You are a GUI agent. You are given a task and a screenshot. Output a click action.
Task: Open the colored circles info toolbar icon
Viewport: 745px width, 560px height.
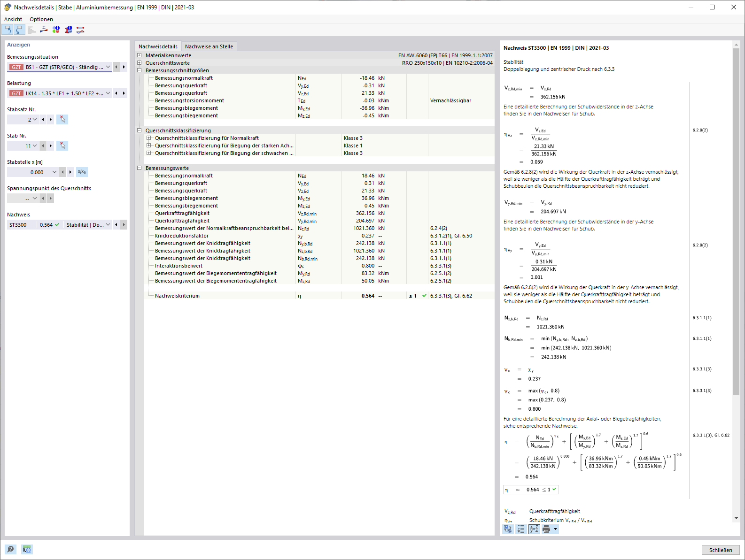(x=56, y=30)
